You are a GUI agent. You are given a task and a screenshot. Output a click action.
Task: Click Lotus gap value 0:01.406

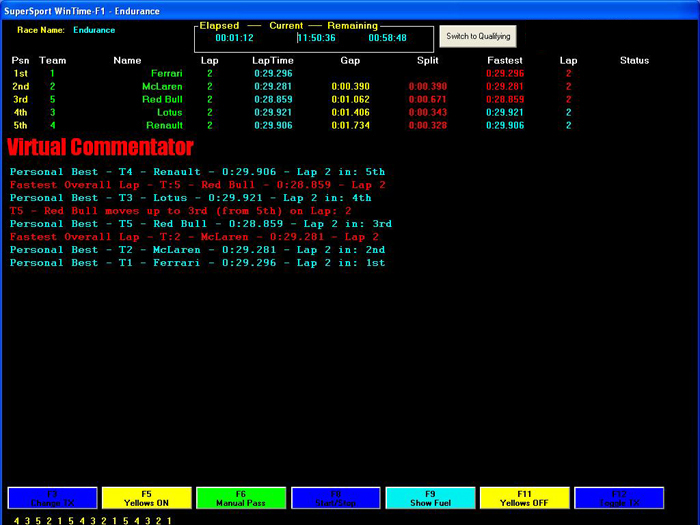click(x=350, y=112)
